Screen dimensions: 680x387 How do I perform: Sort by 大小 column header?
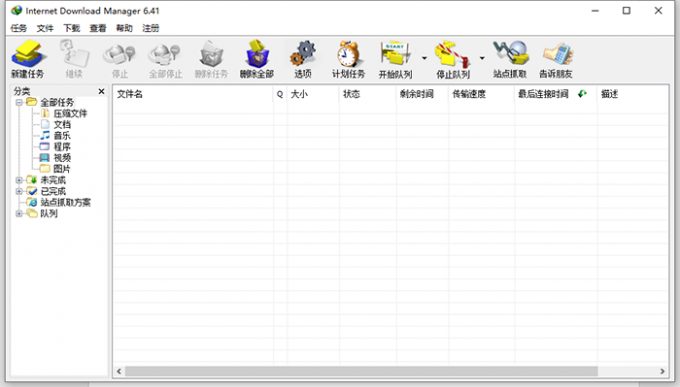tap(313, 94)
